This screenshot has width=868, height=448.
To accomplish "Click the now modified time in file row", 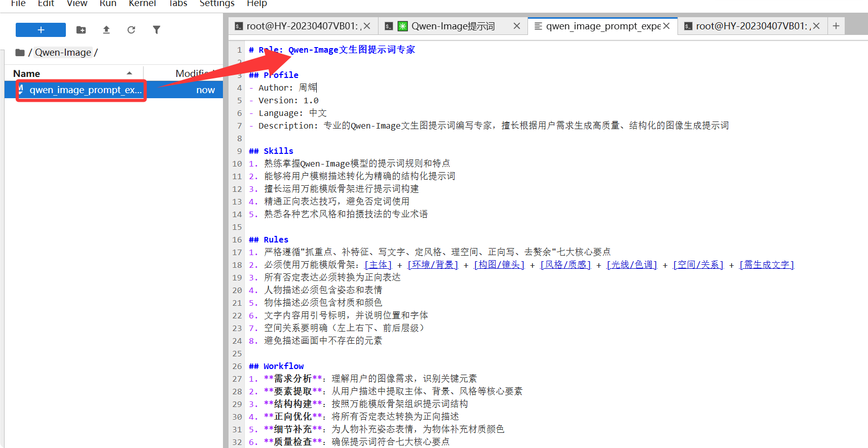I will [206, 90].
